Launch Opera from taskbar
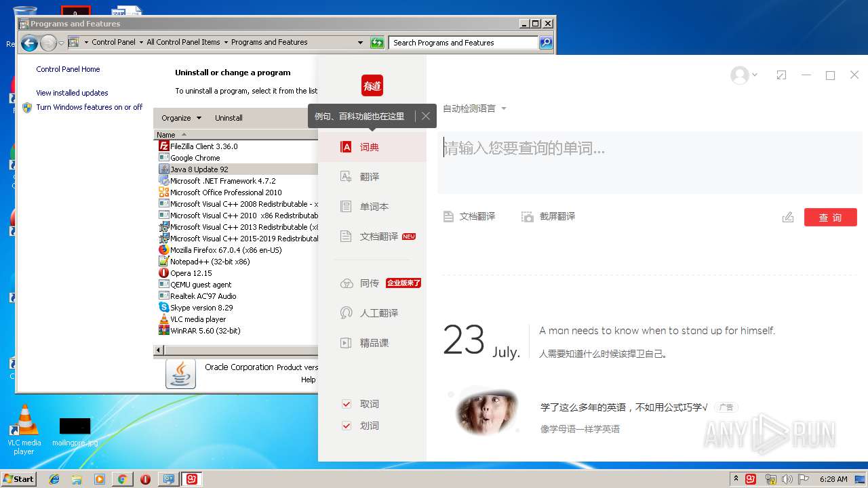This screenshot has height=488, width=868. [145, 479]
